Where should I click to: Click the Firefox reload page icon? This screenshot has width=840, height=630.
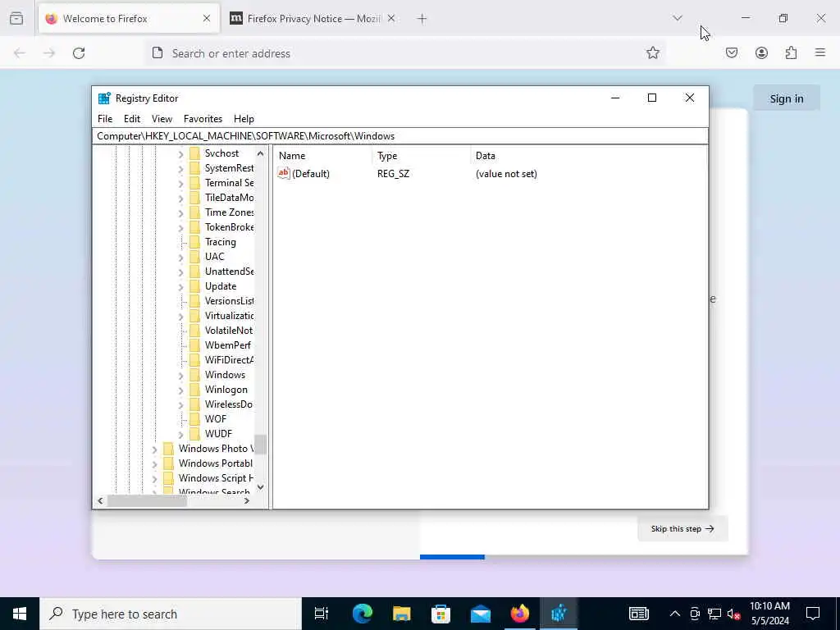coord(79,53)
